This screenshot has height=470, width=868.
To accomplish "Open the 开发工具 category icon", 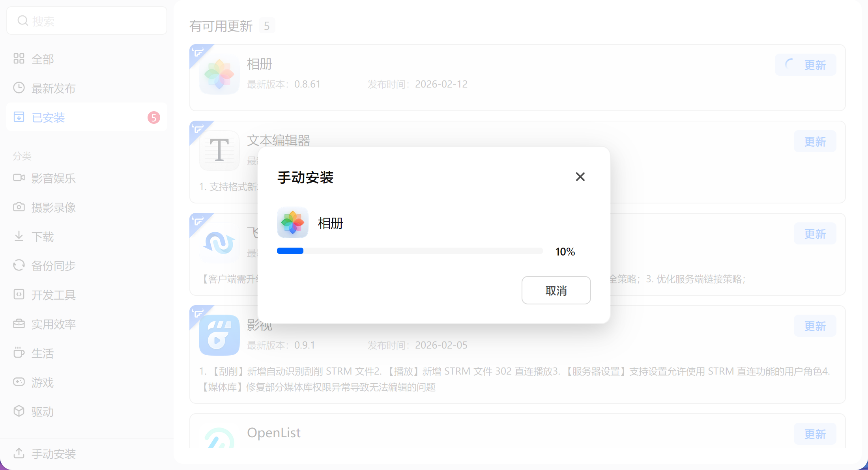I will pyautogui.click(x=19, y=294).
